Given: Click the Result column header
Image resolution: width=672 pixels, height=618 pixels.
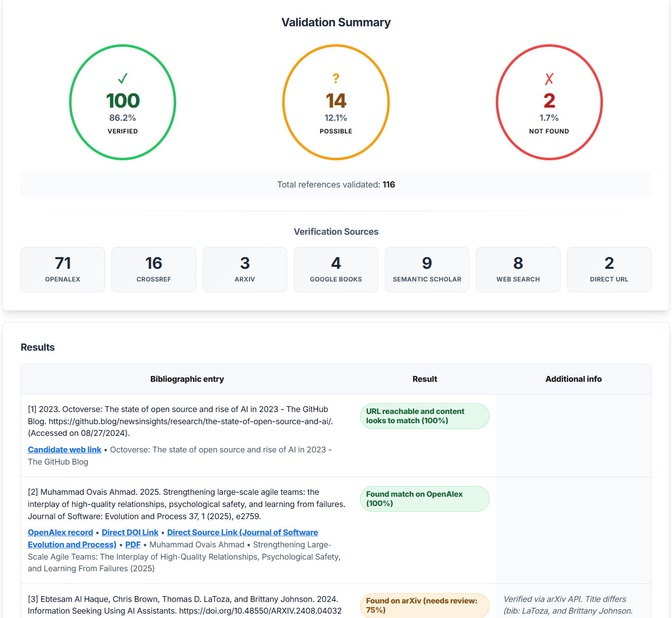Looking at the screenshot, I should 424,379.
